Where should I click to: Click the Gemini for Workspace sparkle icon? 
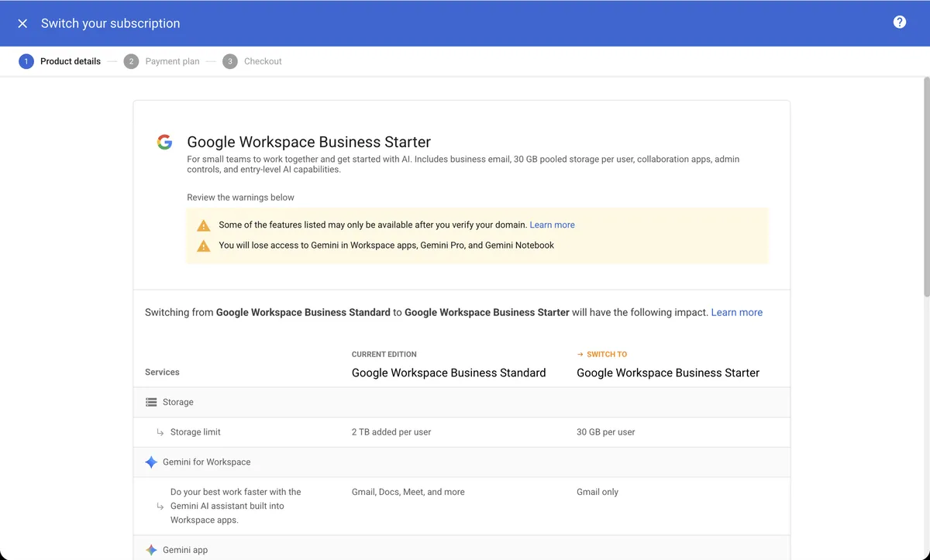tap(151, 462)
